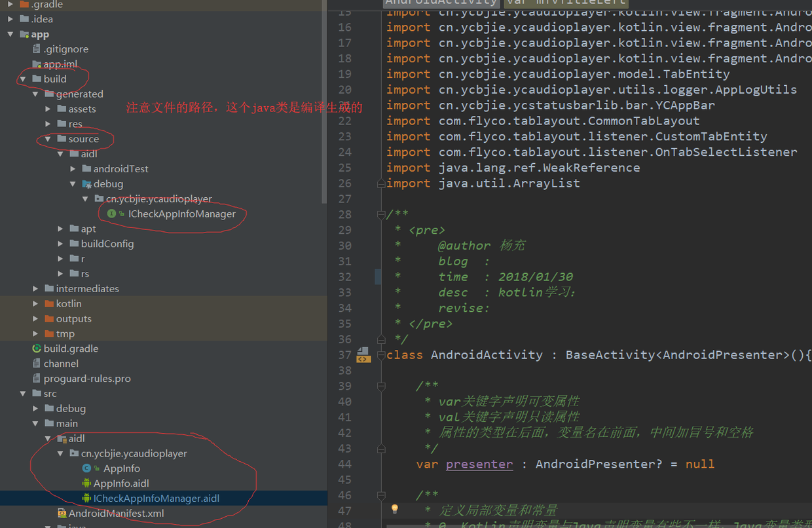The height and width of the screenshot is (528, 812).
Task: Click the AndroidManifest.xml file icon
Action: coord(62,514)
